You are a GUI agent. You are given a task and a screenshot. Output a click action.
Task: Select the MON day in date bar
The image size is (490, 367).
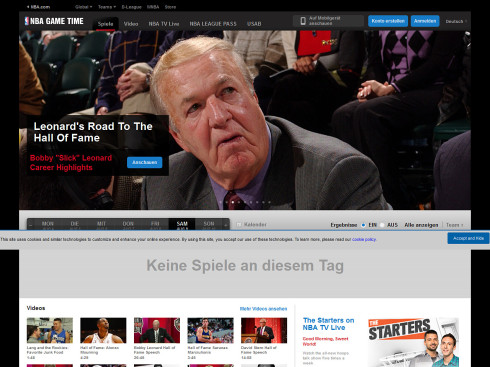tap(48, 225)
